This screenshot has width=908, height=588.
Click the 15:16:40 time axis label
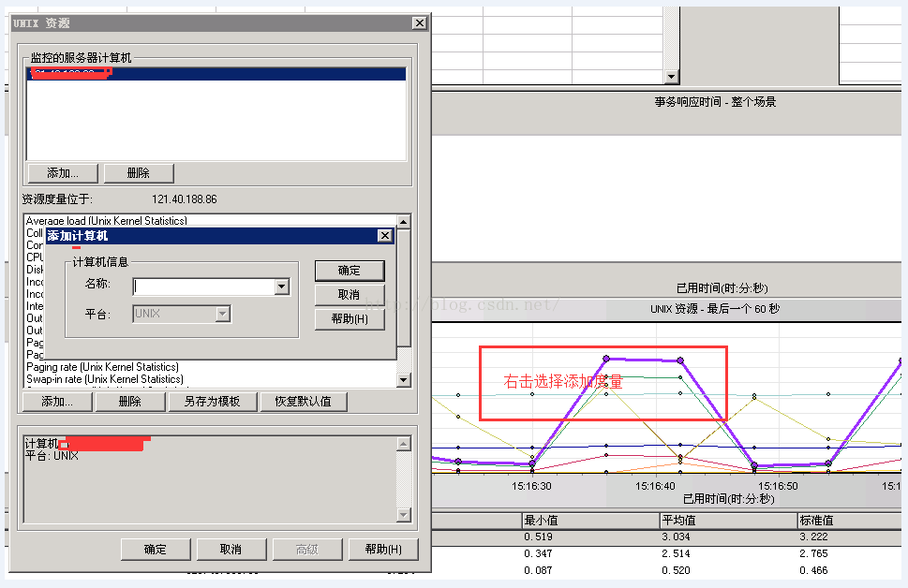coord(656,486)
